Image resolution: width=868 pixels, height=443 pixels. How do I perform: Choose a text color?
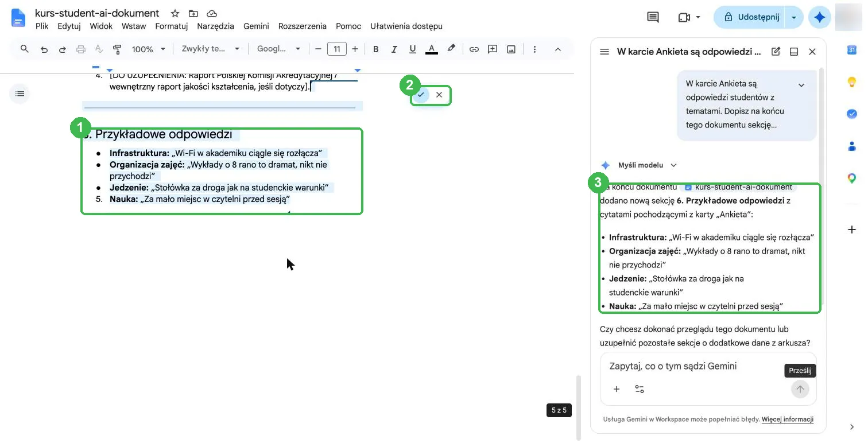[x=432, y=49]
